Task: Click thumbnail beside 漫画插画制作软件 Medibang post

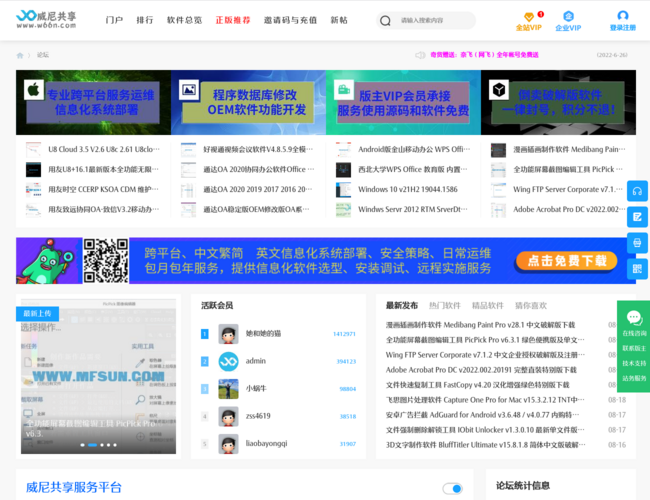Action: pos(498,149)
